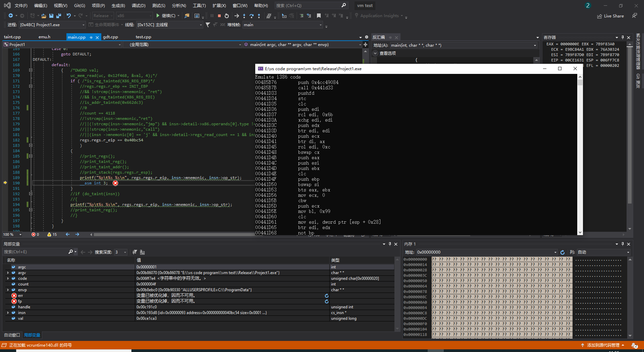This screenshot has width=644, height=352.
Task: Toggle the pin on the main.cpp tab
Action: point(91,37)
